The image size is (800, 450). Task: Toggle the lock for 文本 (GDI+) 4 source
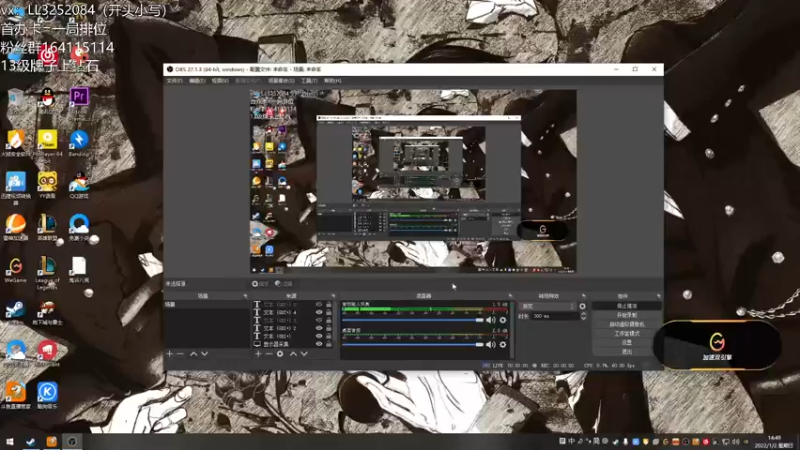[329, 312]
